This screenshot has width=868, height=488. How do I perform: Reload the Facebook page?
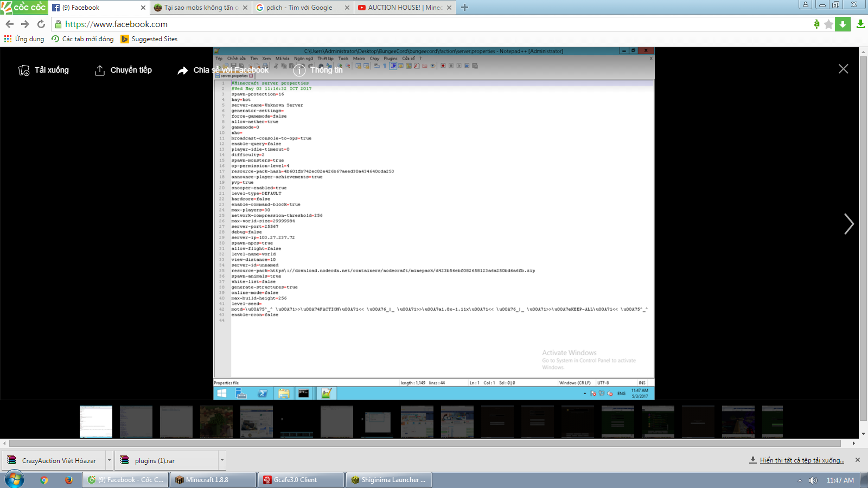pyautogui.click(x=41, y=24)
